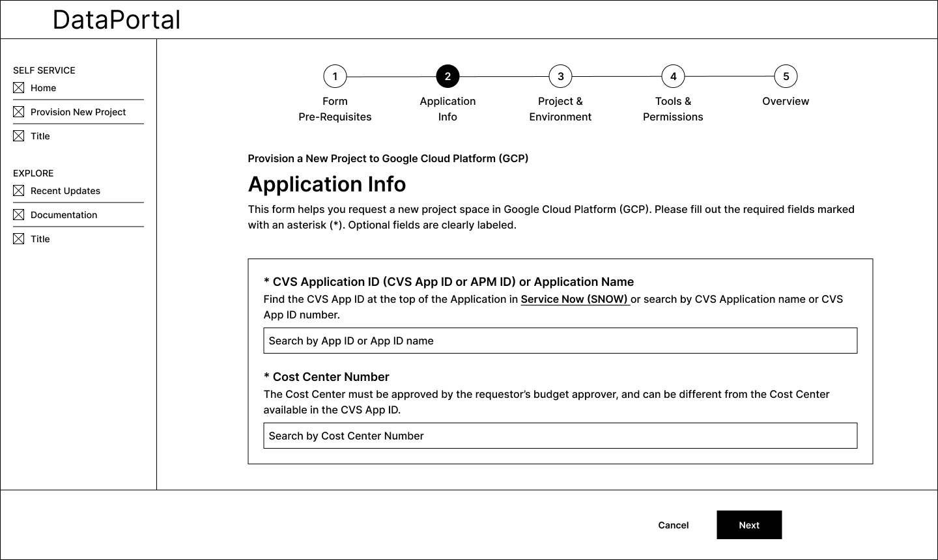Image resolution: width=938 pixels, height=560 pixels.
Task: Click the App ID search field
Action: tap(560, 341)
